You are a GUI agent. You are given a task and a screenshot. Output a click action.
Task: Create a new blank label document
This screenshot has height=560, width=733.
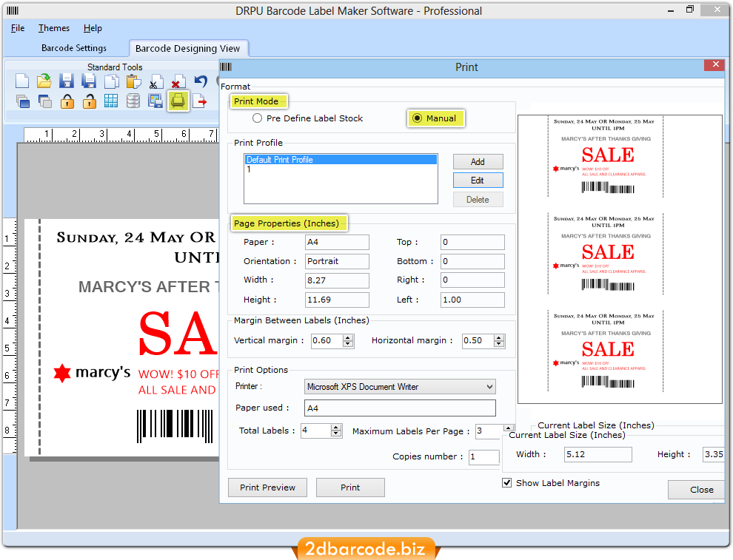coord(22,81)
